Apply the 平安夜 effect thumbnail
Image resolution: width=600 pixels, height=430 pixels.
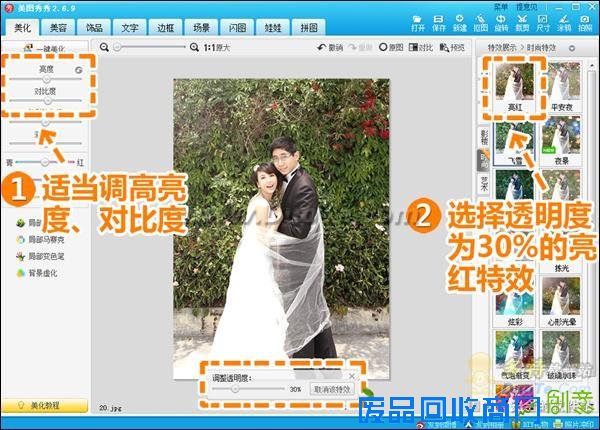559,85
